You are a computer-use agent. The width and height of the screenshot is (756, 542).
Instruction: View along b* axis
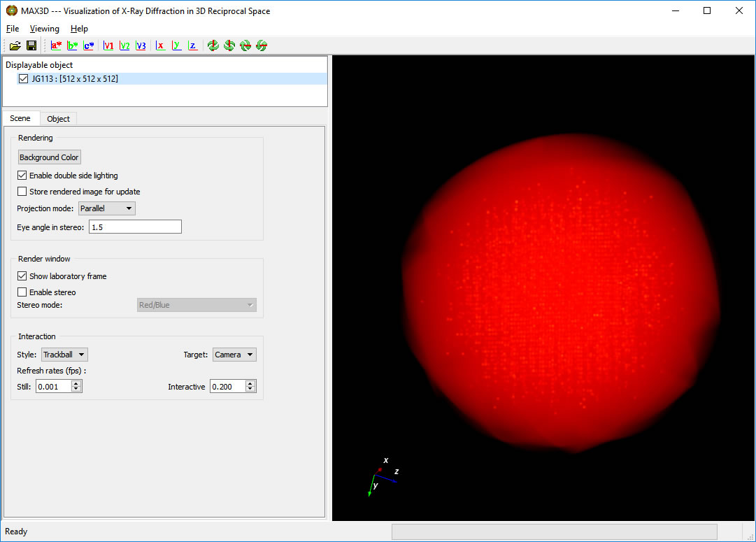coord(72,46)
